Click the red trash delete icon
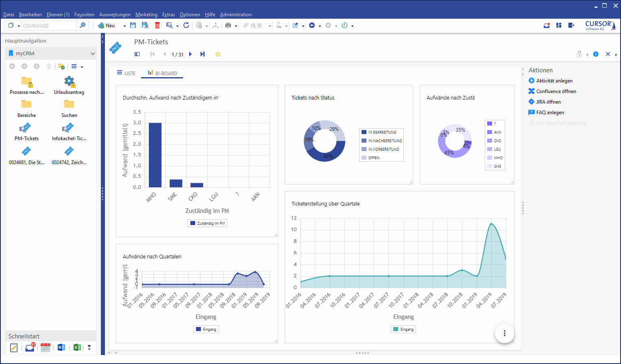 click(x=157, y=25)
